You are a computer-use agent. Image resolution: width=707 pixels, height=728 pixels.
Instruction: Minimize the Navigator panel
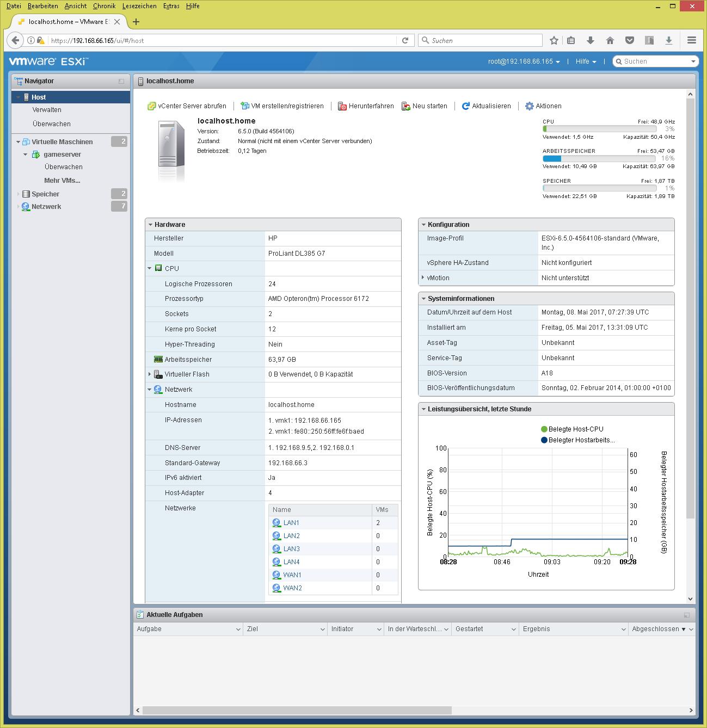click(x=121, y=81)
